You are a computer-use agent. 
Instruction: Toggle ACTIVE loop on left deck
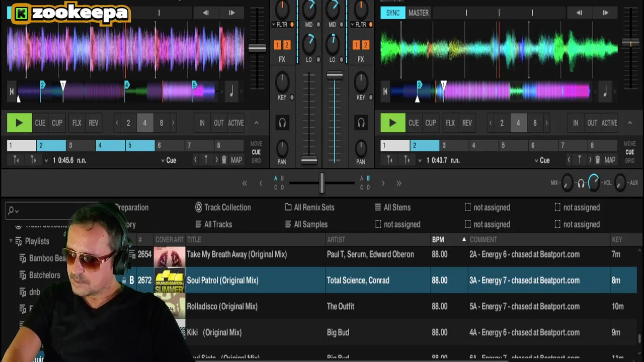(235, 123)
